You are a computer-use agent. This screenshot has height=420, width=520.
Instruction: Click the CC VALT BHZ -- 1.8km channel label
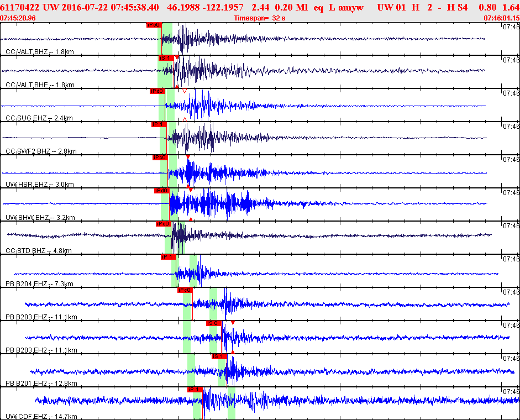40,52
